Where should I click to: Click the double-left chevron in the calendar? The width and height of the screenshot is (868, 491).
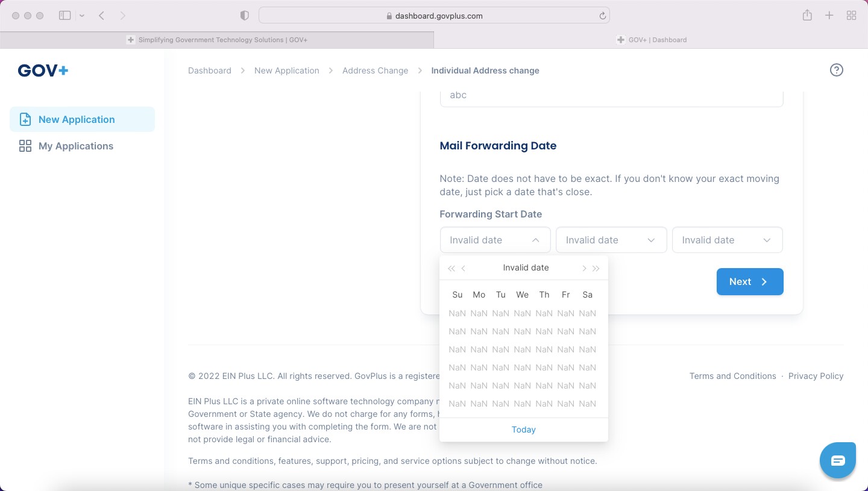[x=451, y=268]
